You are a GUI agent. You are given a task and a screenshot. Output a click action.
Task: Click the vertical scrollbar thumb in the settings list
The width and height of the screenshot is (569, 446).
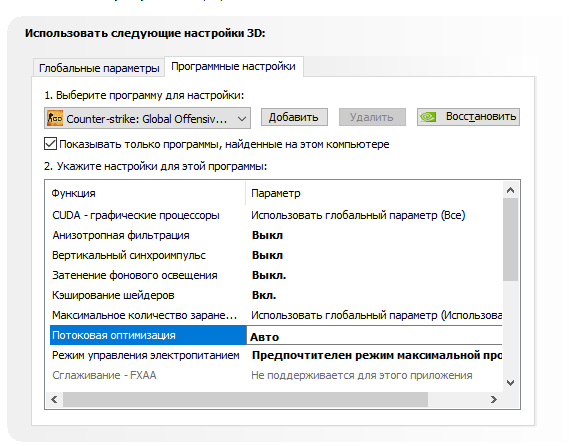[x=511, y=240]
